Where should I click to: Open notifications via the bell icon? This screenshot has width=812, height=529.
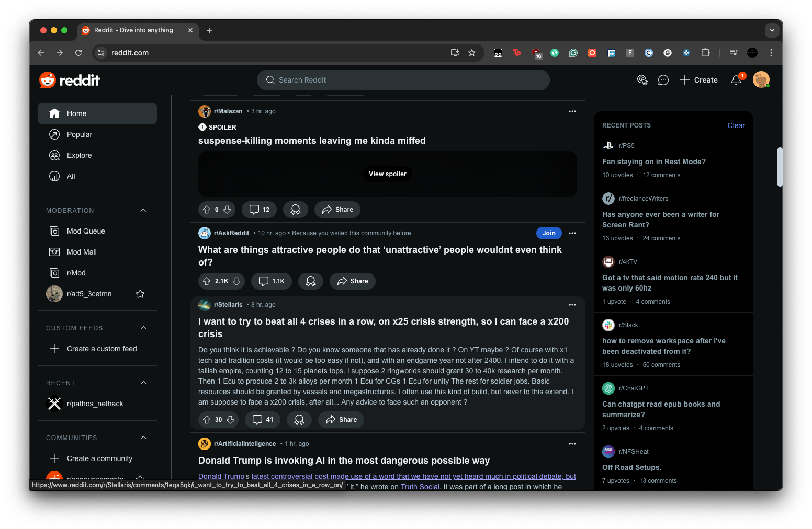(x=736, y=80)
